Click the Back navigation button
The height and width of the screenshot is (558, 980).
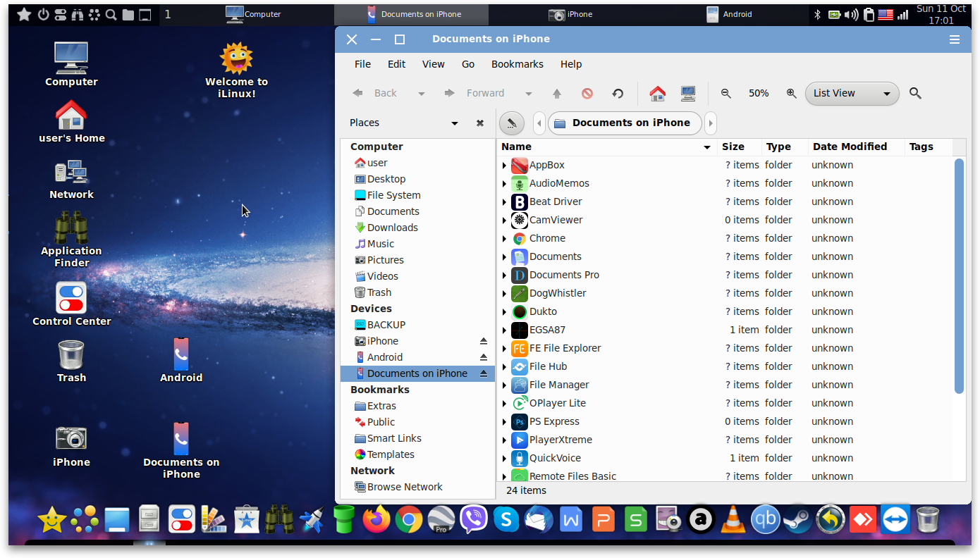(x=375, y=93)
